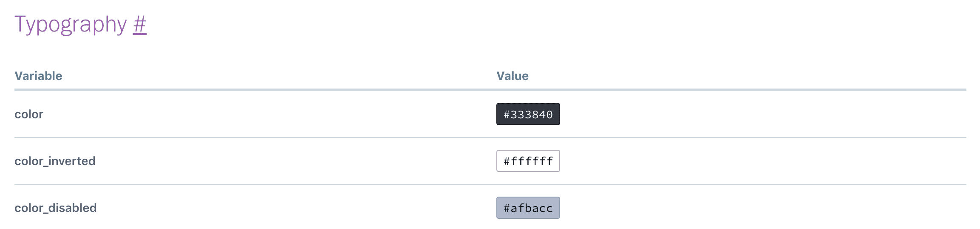Click the gray-blue #afbacc color swatch
This screenshot has width=980, height=229.
coord(528,208)
